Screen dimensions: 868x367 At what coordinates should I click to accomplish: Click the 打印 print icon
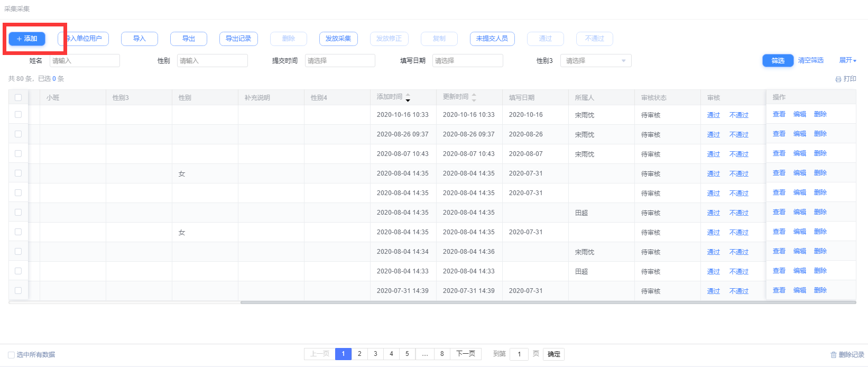pyautogui.click(x=838, y=79)
